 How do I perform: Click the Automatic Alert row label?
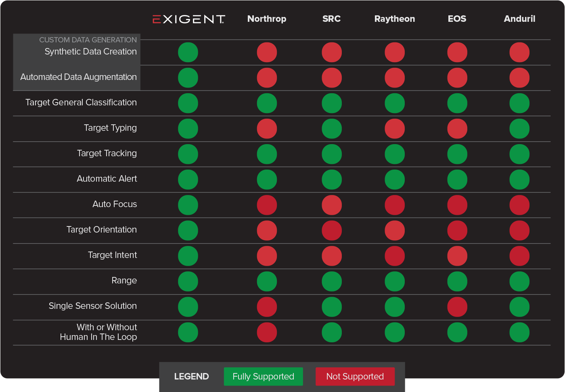107,179
